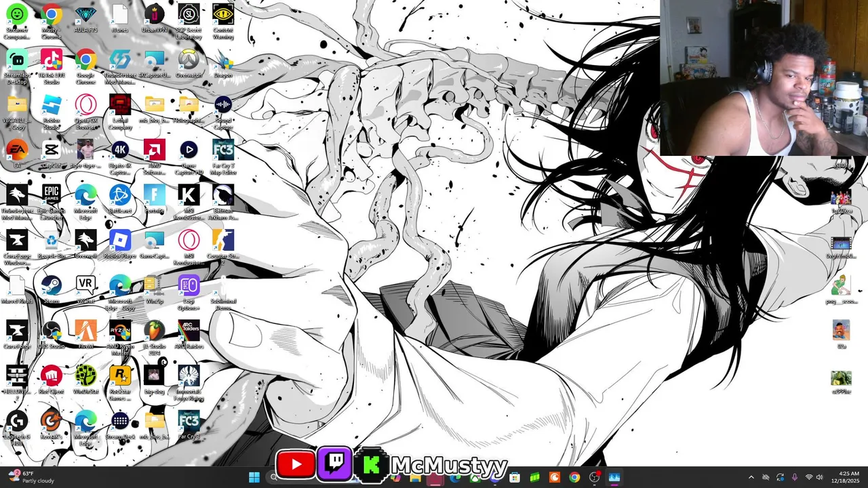Launch KovaaK's aim trainer shortcut

(52, 426)
